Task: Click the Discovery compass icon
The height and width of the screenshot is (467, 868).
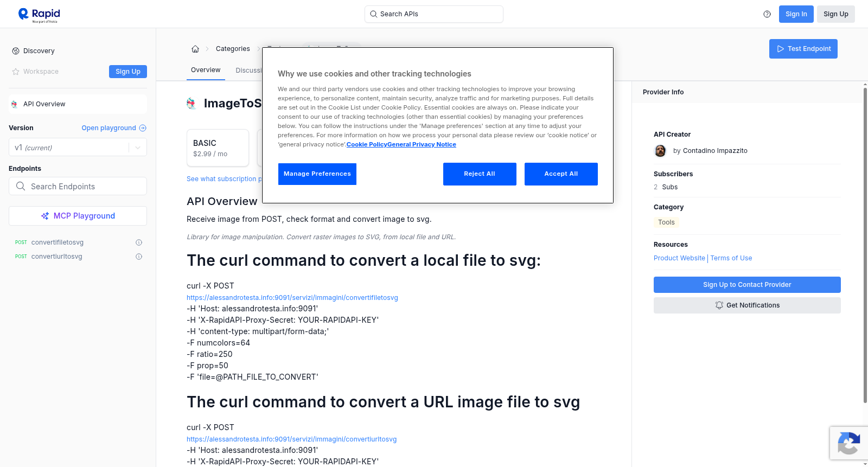Action: (16, 51)
